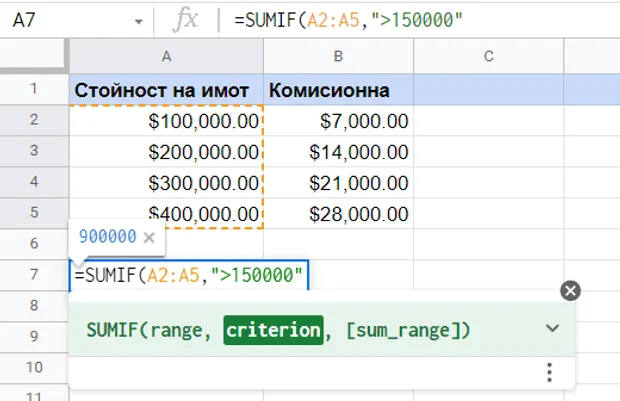The image size is (620, 401).
Task: Select column C header
Action: click(489, 56)
